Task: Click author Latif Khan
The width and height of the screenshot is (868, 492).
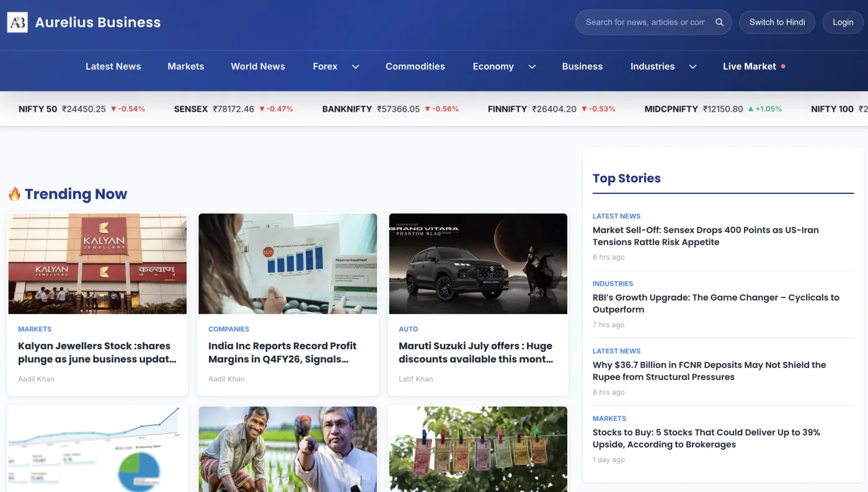Action: coord(416,379)
